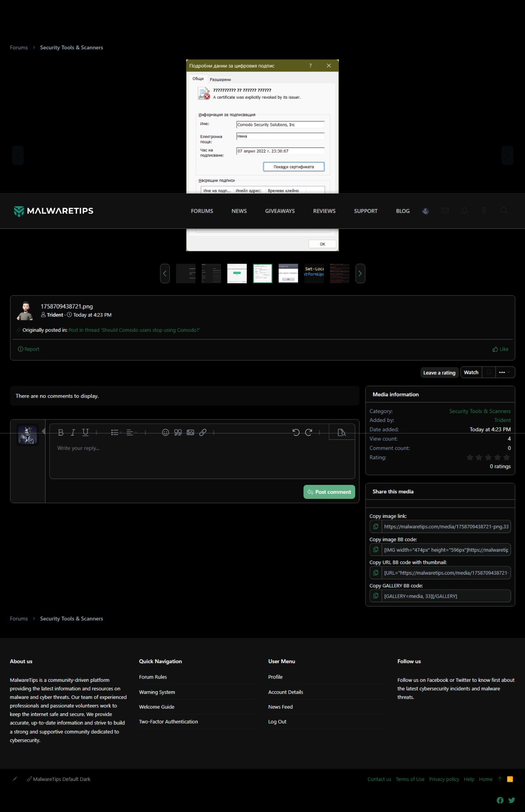Open the Facebook icon in footer
This screenshot has height=812, width=525.
tap(500, 801)
